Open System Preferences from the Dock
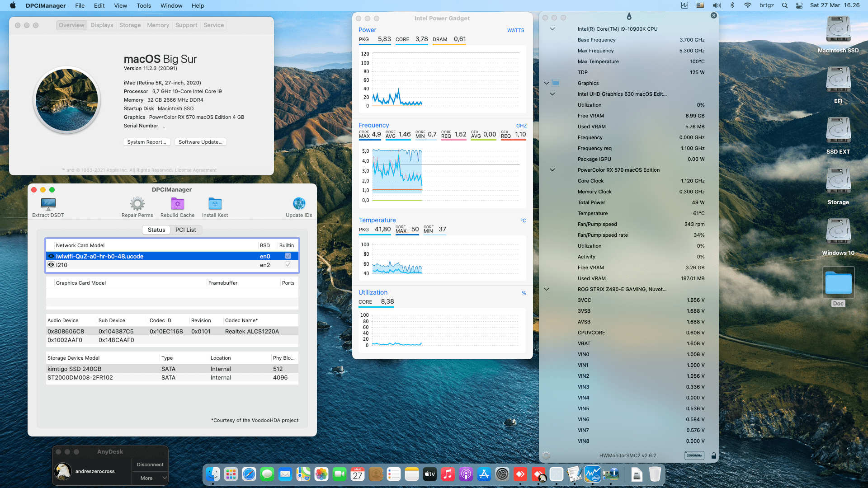Viewport: 868px width, 488px height. (502, 474)
